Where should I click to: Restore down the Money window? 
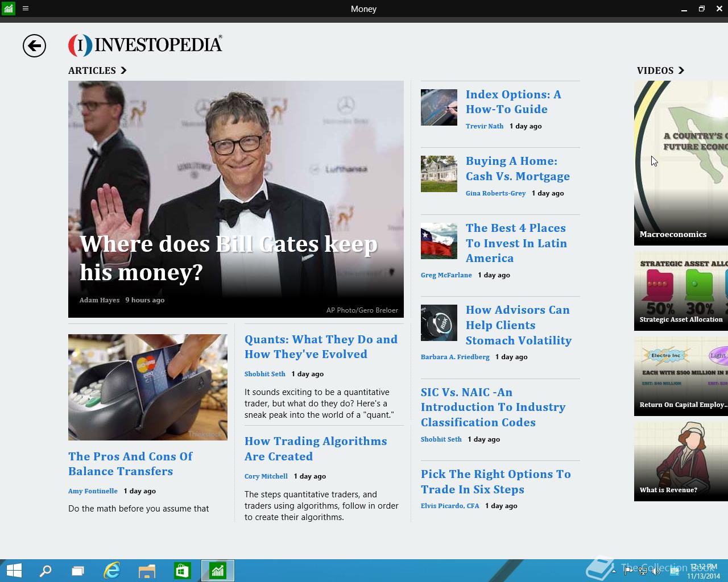pyautogui.click(x=702, y=9)
